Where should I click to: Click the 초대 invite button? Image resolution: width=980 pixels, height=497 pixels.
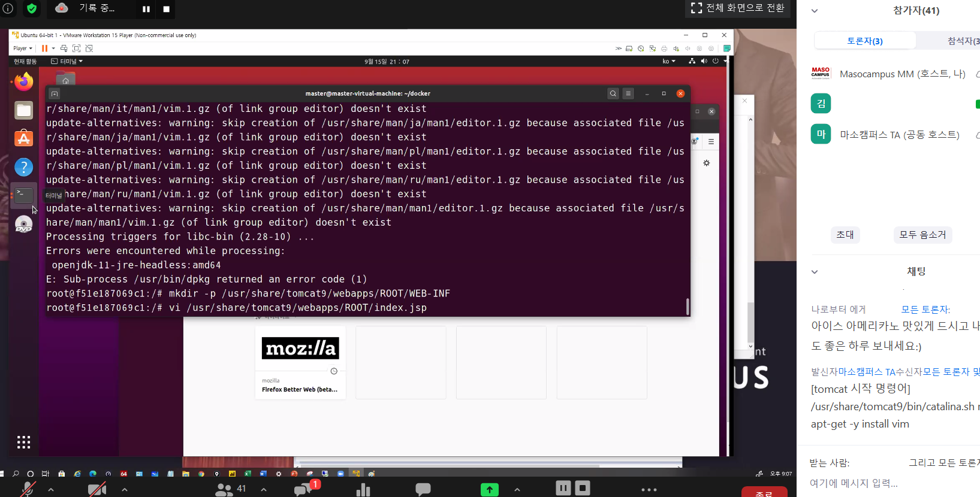click(x=845, y=235)
